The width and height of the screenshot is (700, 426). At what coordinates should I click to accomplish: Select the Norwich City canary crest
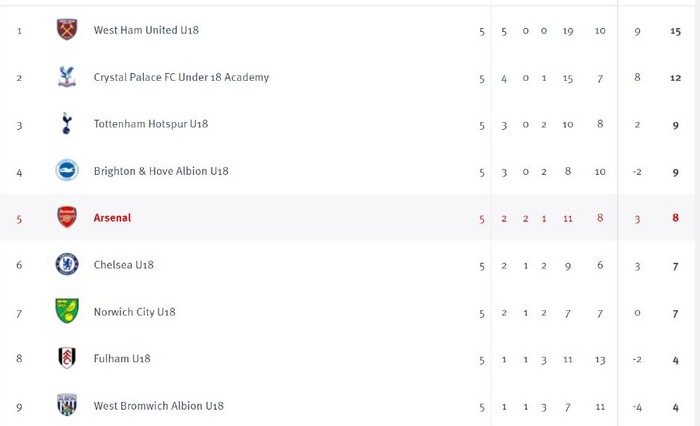click(x=67, y=311)
